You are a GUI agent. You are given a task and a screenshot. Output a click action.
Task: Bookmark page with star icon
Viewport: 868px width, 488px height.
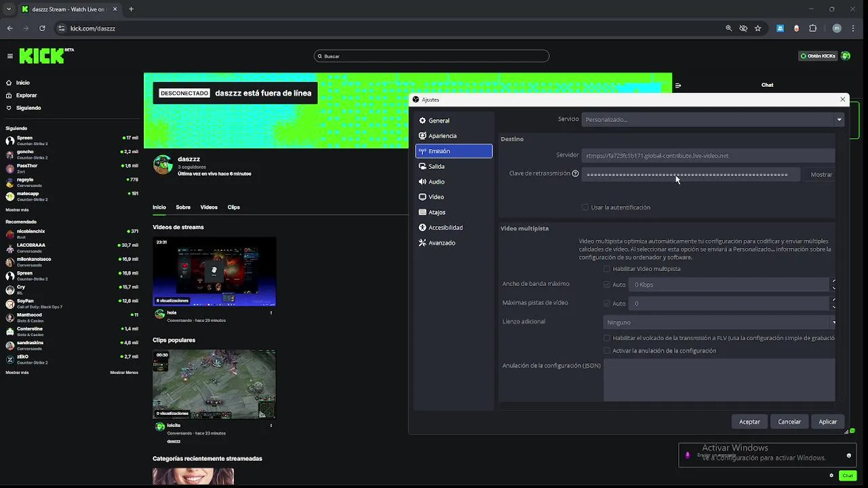point(757,28)
